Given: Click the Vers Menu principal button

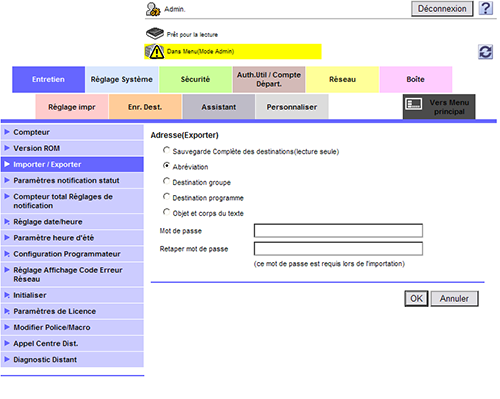Looking at the screenshot, I should (439, 107).
